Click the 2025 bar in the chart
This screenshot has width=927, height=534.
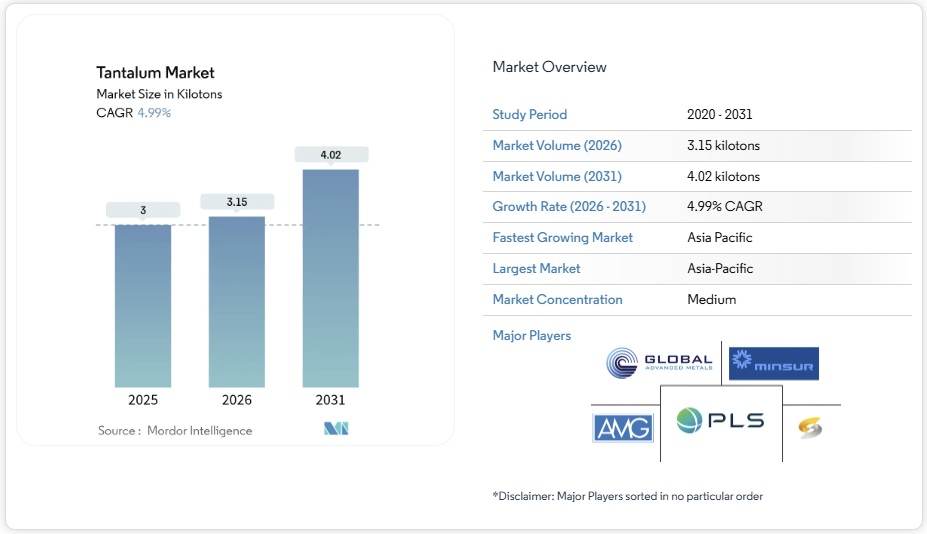(x=143, y=305)
